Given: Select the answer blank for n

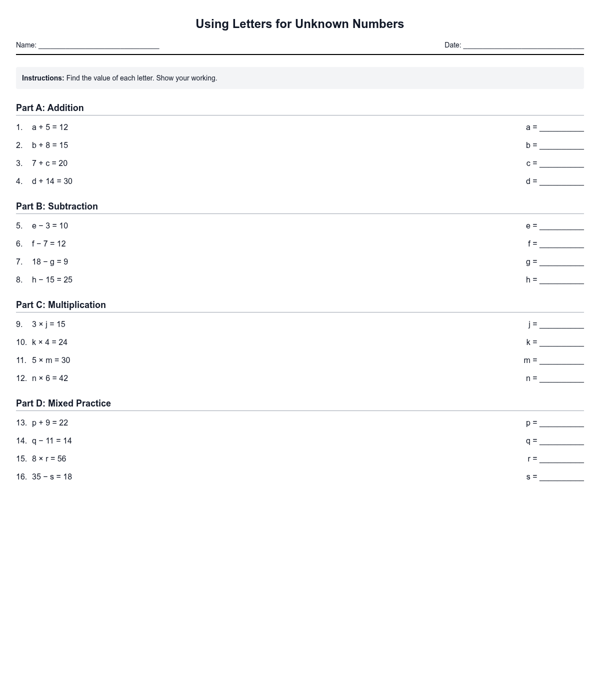Looking at the screenshot, I should point(561,378).
